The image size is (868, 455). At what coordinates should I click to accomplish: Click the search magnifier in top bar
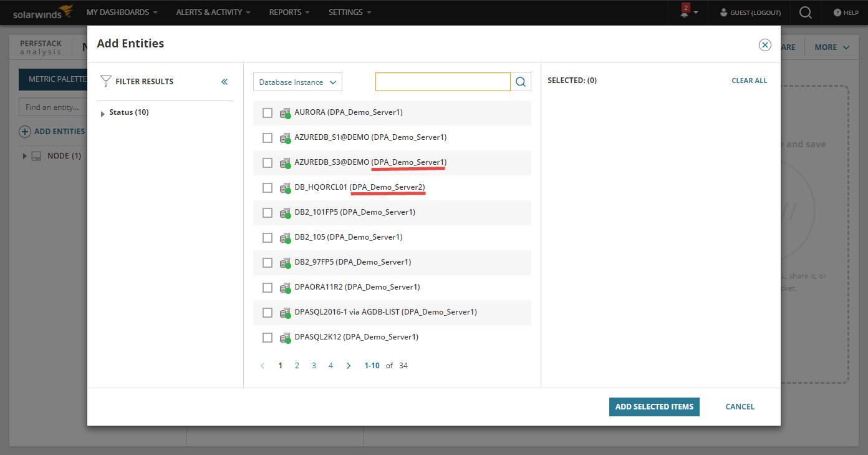(x=806, y=12)
